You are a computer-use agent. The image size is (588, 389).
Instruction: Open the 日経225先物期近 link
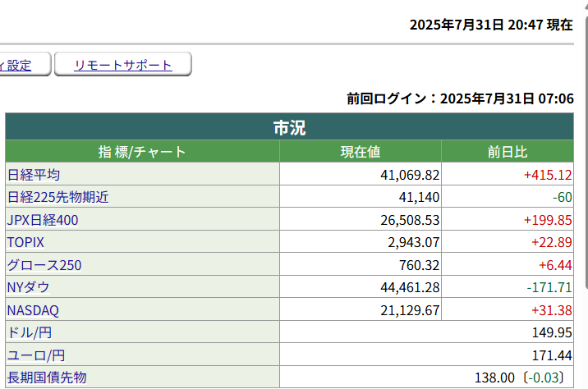point(57,197)
